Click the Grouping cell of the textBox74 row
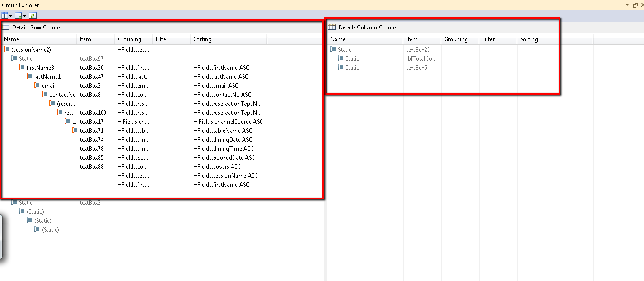The height and width of the screenshot is (281, 644). click(x=133, y=139)
